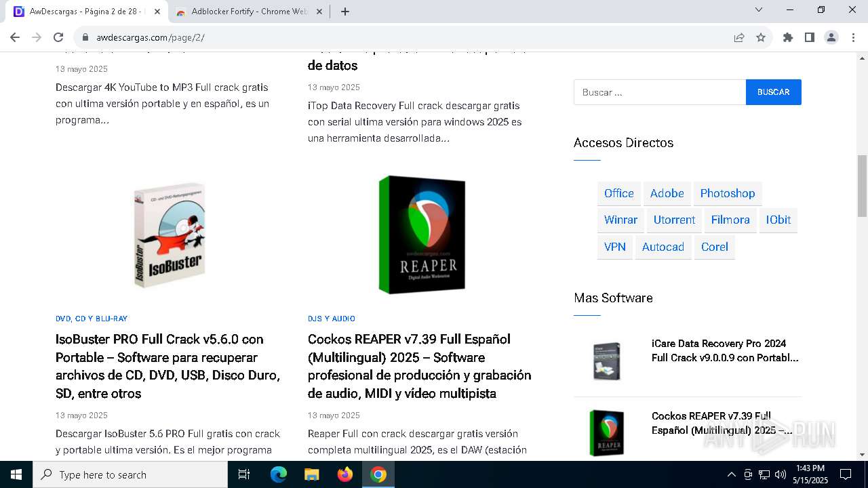The image size is (868, 488).
Task: Open the Chrome extensions puzzle icon
Action: coord(788,37)
